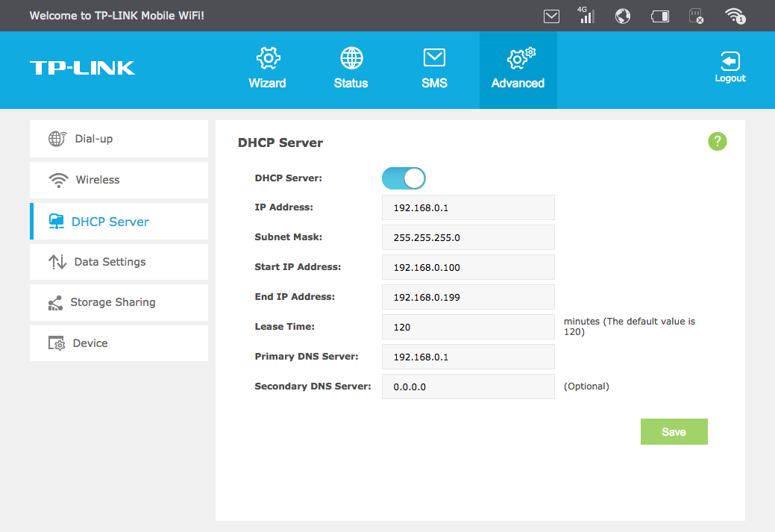
Task: Click the WiFi connected clients icon
Action: tap(735, 16)
